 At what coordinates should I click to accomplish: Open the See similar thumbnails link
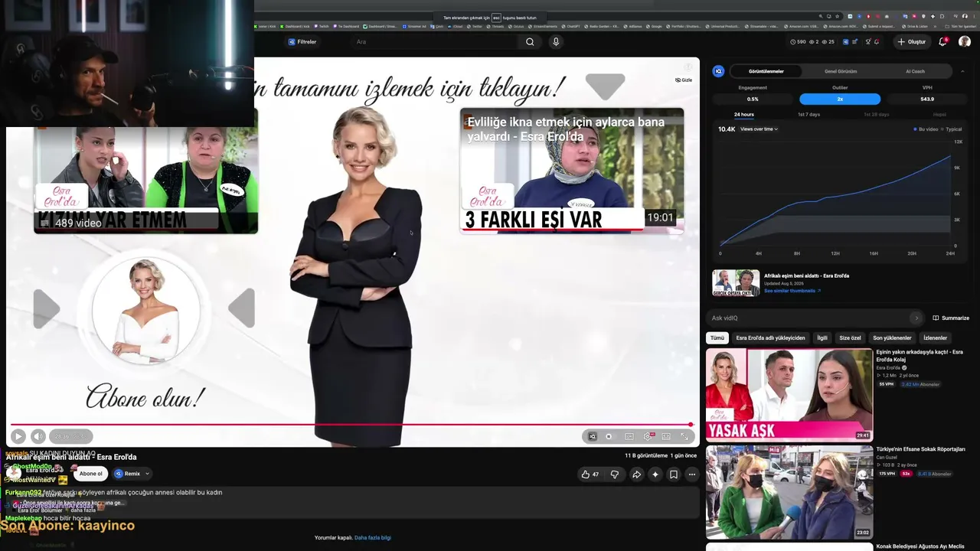point(792,291)
